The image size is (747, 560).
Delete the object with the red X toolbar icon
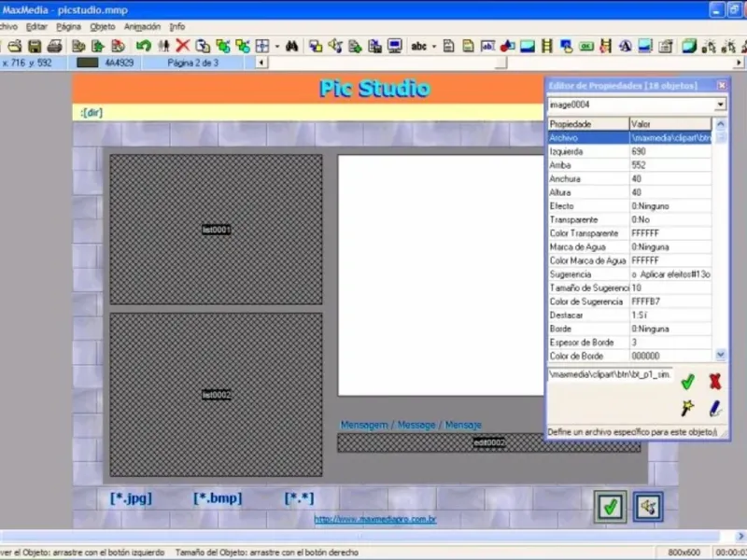(x=182, y=46)
